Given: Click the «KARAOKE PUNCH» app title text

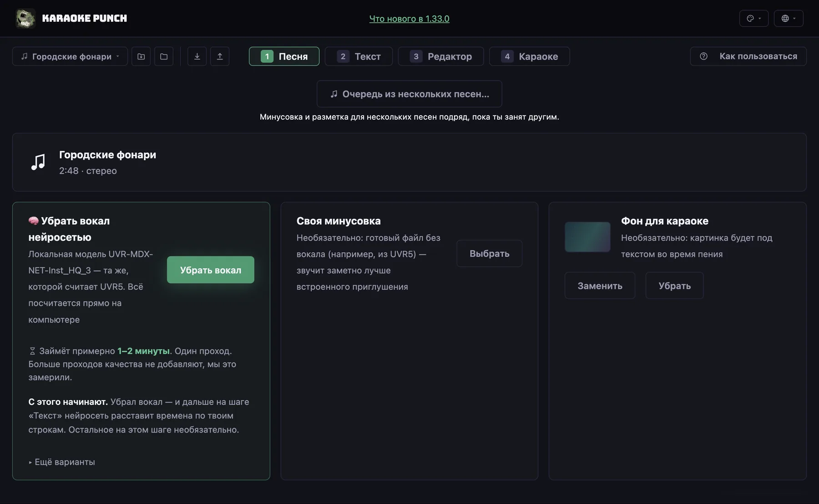Looking at the screenshot, I should click(x=85, y=18).
